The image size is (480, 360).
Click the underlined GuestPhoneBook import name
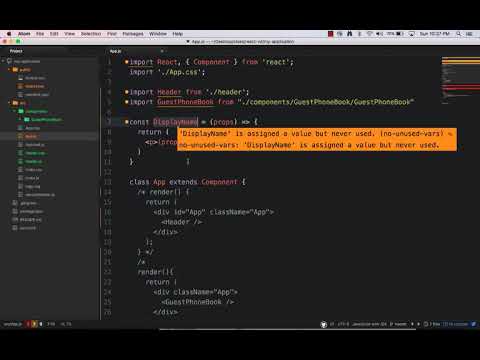point(185,102)
